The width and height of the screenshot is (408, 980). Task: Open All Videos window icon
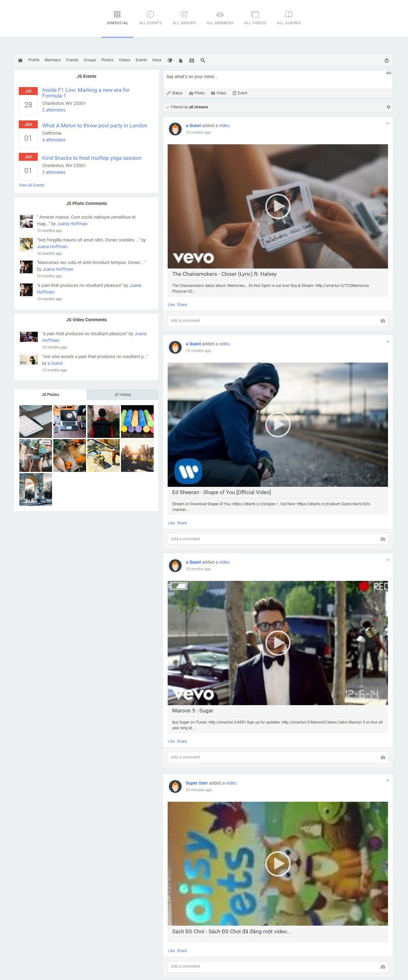tap(255, 14)
